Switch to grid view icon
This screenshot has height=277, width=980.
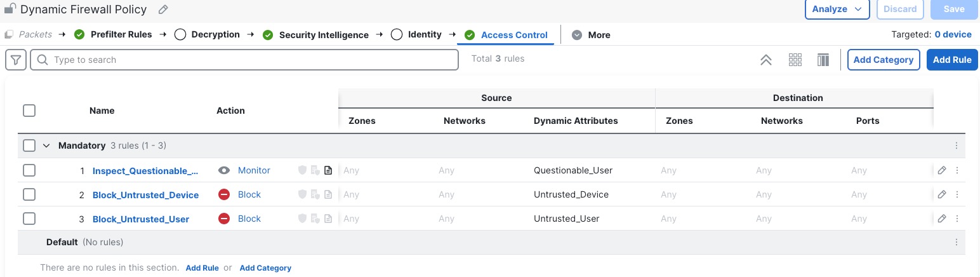coord(795,60)
